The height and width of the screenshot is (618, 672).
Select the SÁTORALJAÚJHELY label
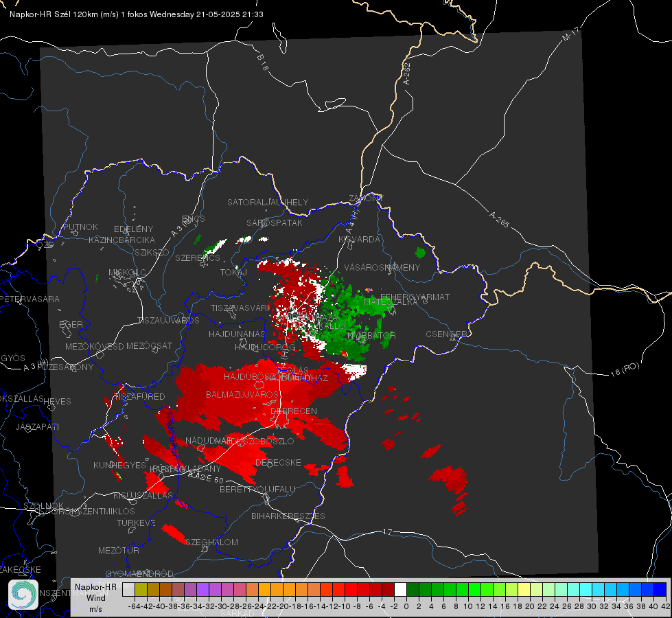(x=268, y=202)
